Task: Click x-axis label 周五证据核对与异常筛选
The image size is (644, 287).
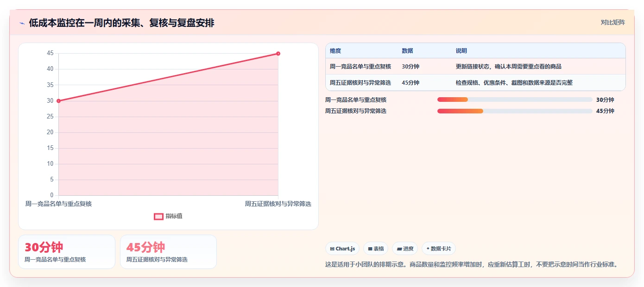Action: [x=278, y=204]
